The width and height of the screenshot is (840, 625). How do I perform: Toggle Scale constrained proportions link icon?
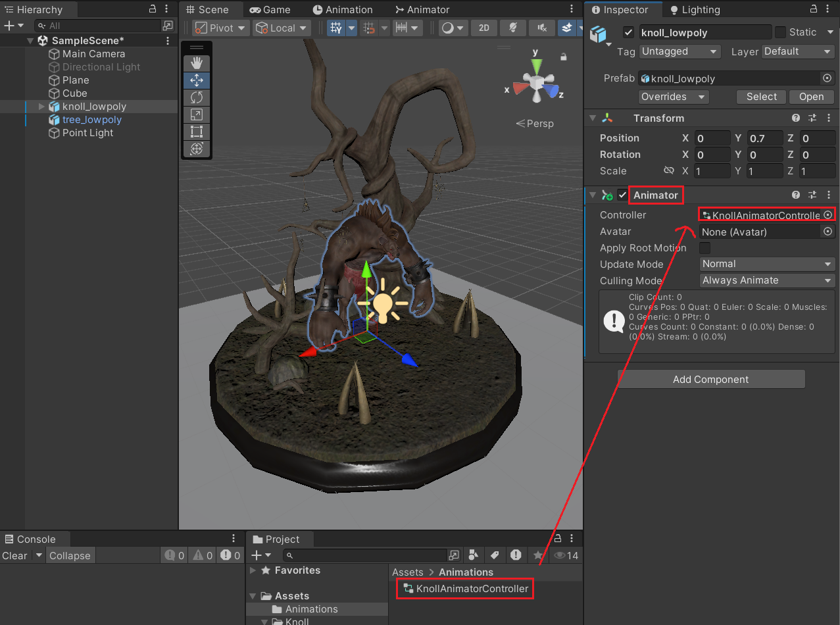pyautogui.click(x=669, y=170)
